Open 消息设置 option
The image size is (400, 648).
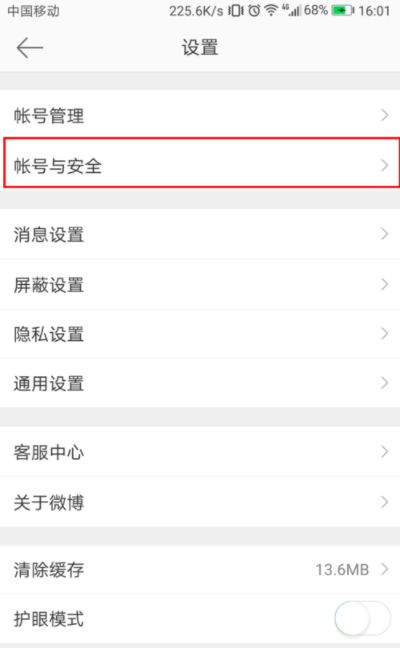200,234
